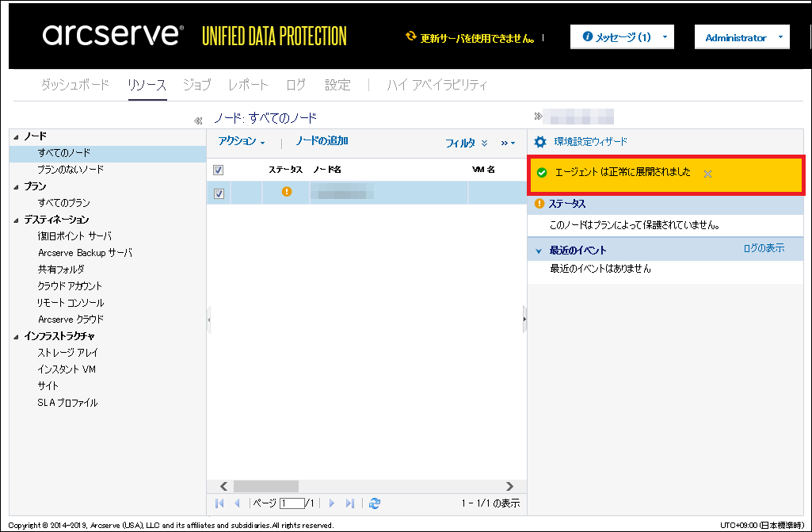Go to next page of nodes
Image resolution: width=812 pixels, height=532 pixels.
(x=332, y=503)
